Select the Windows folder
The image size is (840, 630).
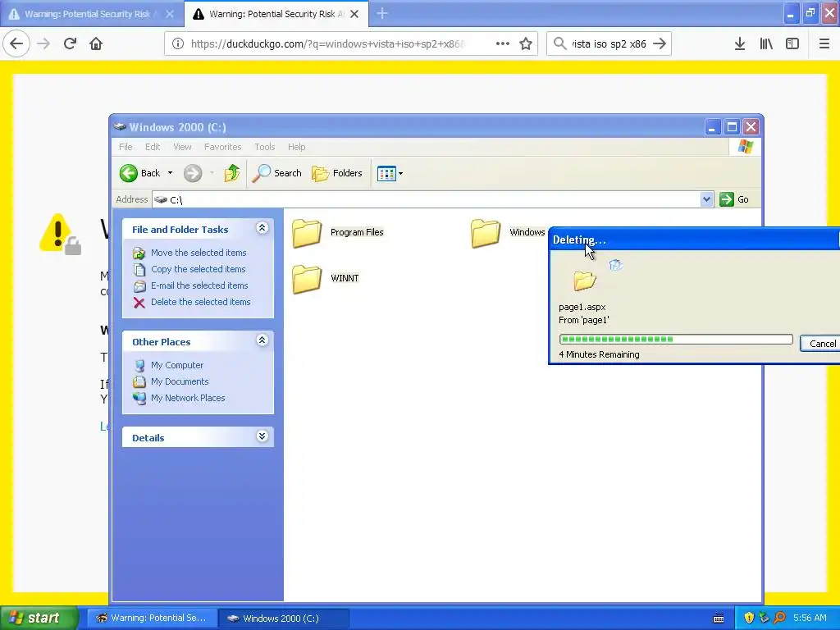point(508,233)
